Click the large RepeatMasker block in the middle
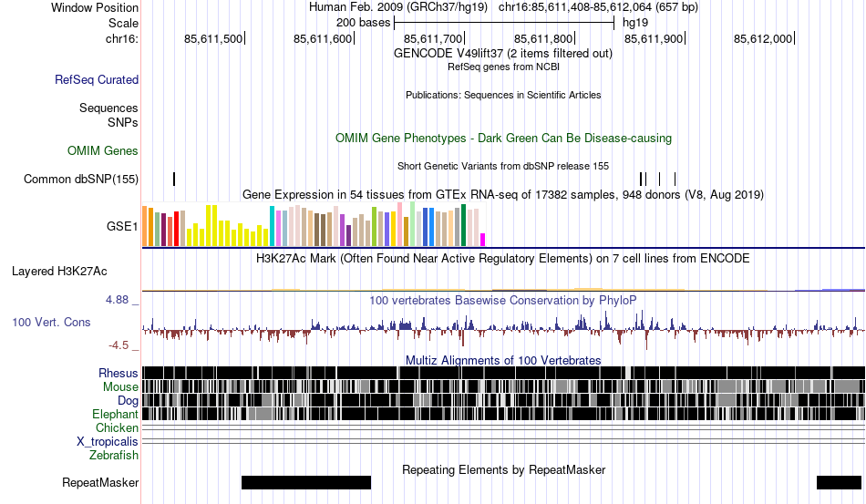 pyautogui.click(x=306, y=482)
